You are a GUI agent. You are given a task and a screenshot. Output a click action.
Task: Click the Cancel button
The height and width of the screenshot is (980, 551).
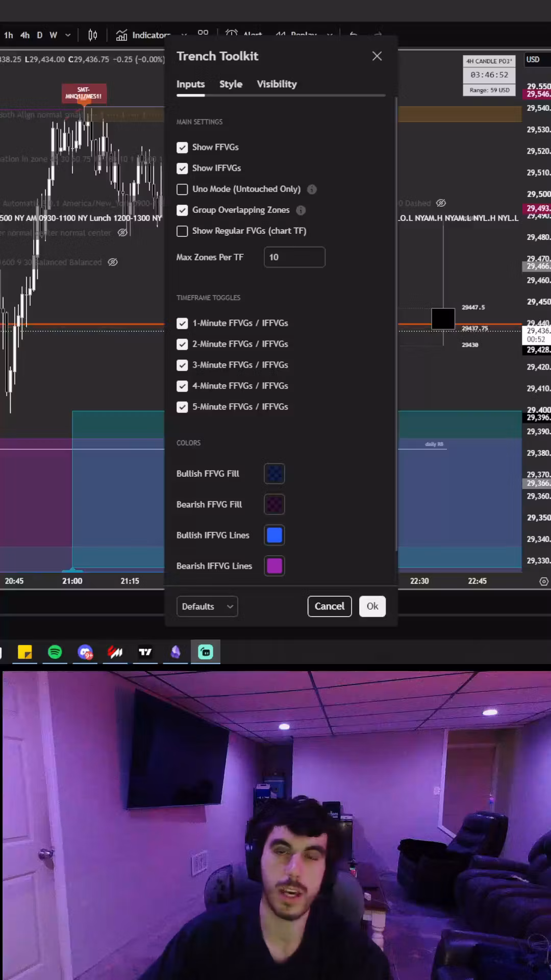tap(330, 606)
